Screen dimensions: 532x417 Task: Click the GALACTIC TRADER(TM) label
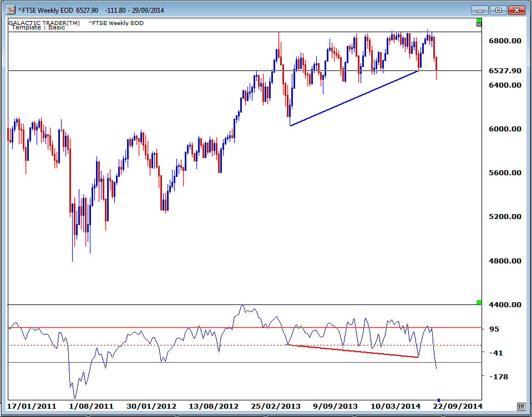[x=44, y=23]
